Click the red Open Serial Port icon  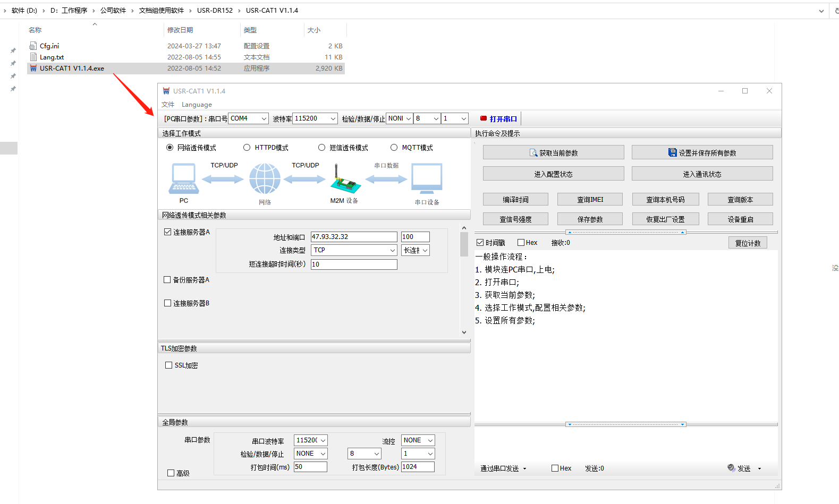click(x=484, y=118)
